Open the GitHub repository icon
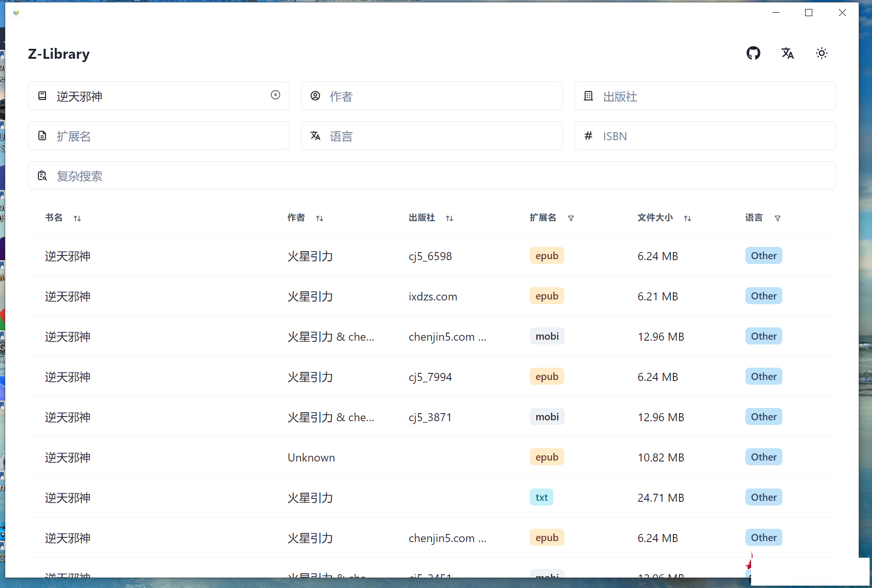This screenshot has height=588, width=872. pyautogui.click(x=753, y=53)
